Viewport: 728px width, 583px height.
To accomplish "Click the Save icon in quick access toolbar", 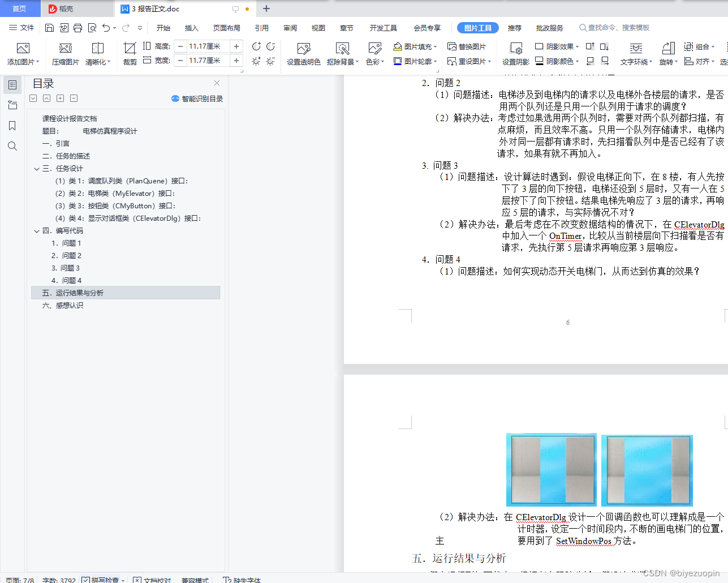I will click(49, 28).
